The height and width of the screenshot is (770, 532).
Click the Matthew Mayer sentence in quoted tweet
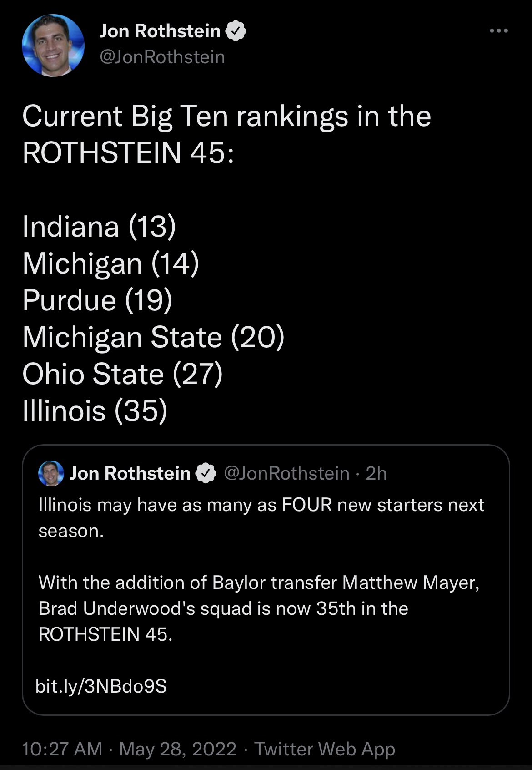pos(259,608)
